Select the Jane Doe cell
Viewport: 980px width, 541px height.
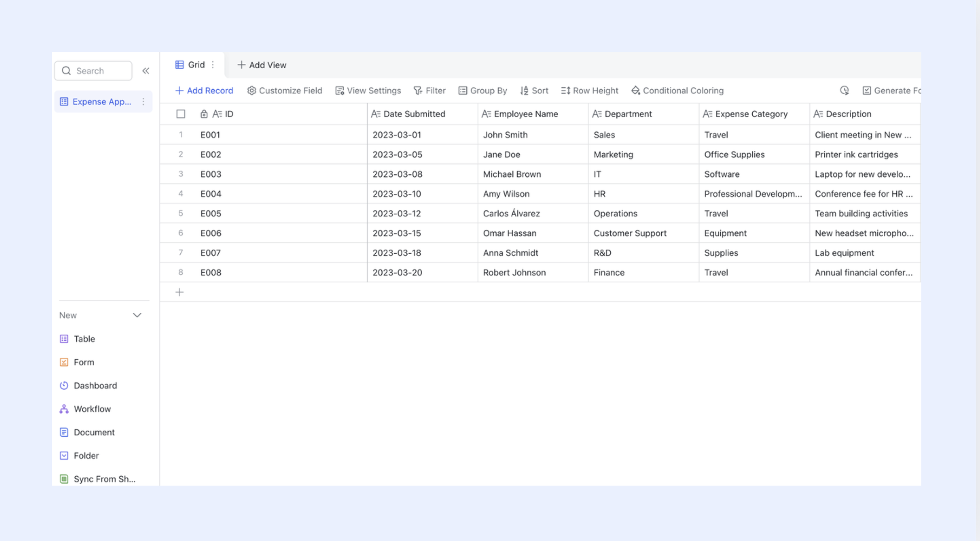pyautogui.click(x=533, y=154)
